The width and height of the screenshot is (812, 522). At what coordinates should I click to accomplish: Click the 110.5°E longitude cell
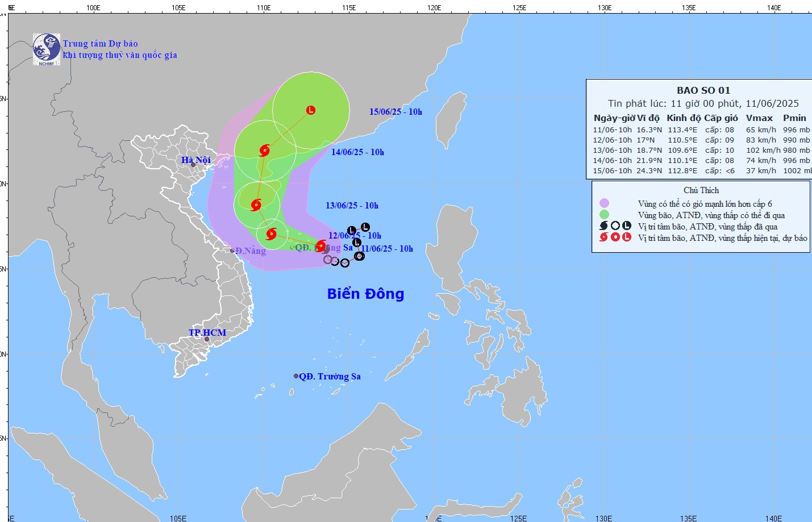(682, 140)
